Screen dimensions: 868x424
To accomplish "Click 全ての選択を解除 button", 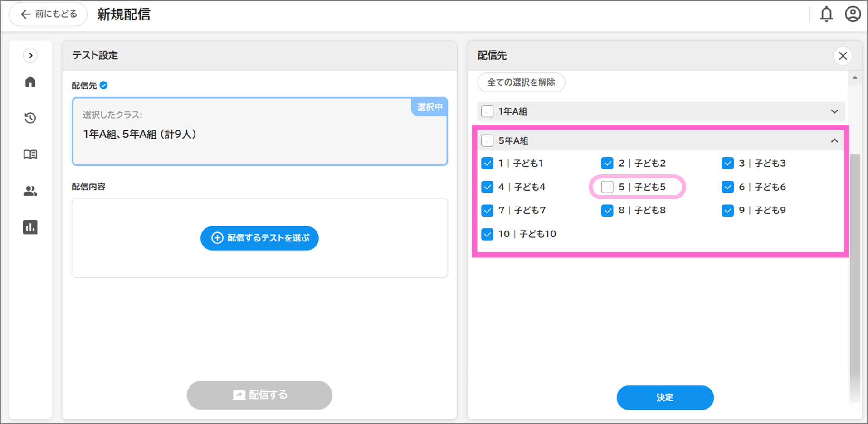I will [x=521, y=82].
